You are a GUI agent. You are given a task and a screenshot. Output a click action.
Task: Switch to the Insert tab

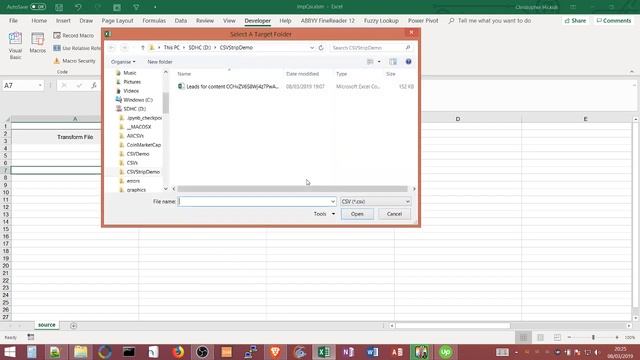click(x=63, y=20)
